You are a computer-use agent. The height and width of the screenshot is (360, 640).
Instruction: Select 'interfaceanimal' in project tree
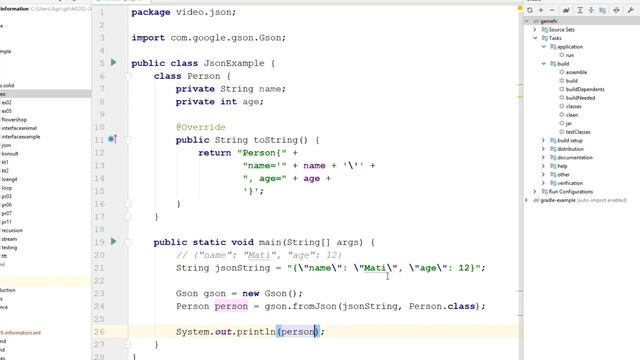(x=19, y=128)
